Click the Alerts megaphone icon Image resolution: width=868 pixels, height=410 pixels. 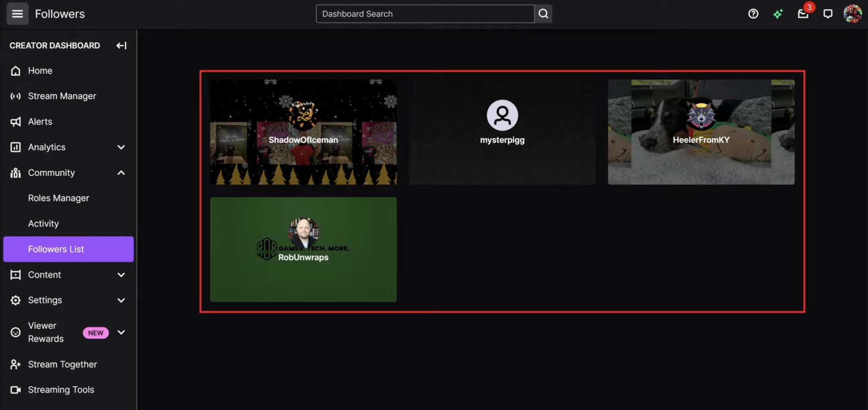point(16,122)
